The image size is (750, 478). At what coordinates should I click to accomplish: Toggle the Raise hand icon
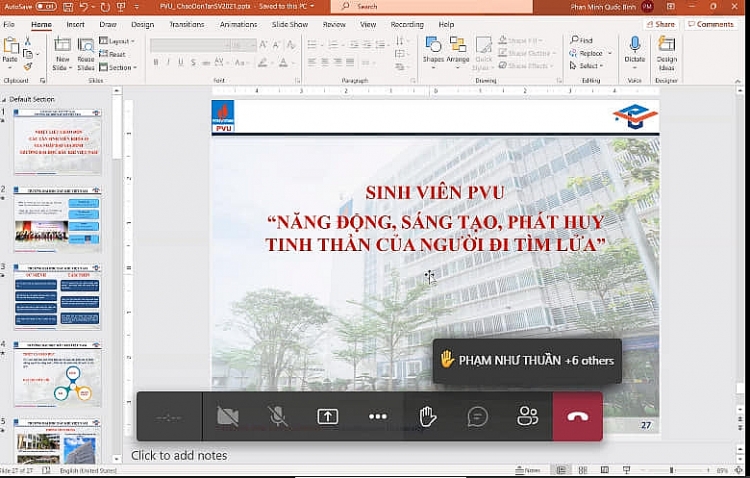[428, 416]
